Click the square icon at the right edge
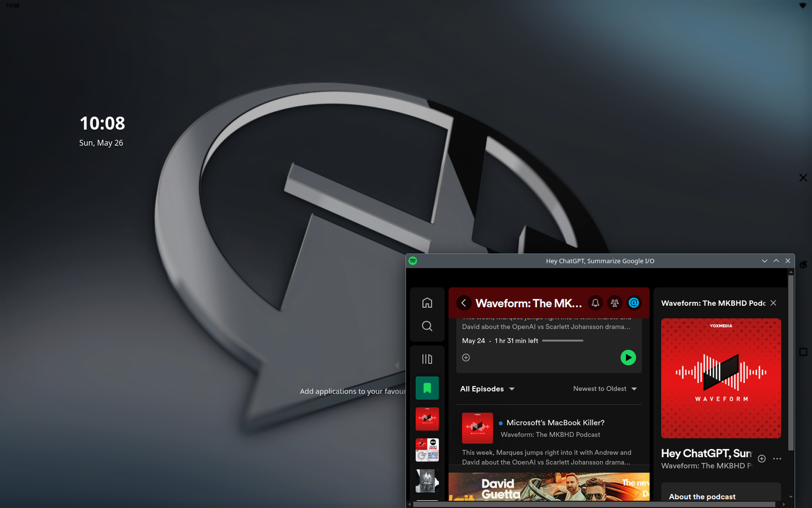The height and width of the screenshot is (508, 812). click(803, 352)
